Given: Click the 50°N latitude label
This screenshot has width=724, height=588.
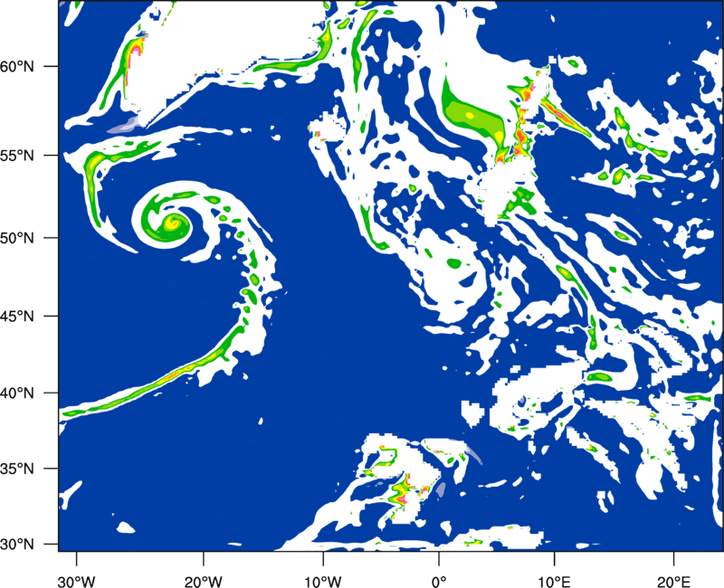Looking at the screenshot, I should pyautogui.click(x=17, y=238).
